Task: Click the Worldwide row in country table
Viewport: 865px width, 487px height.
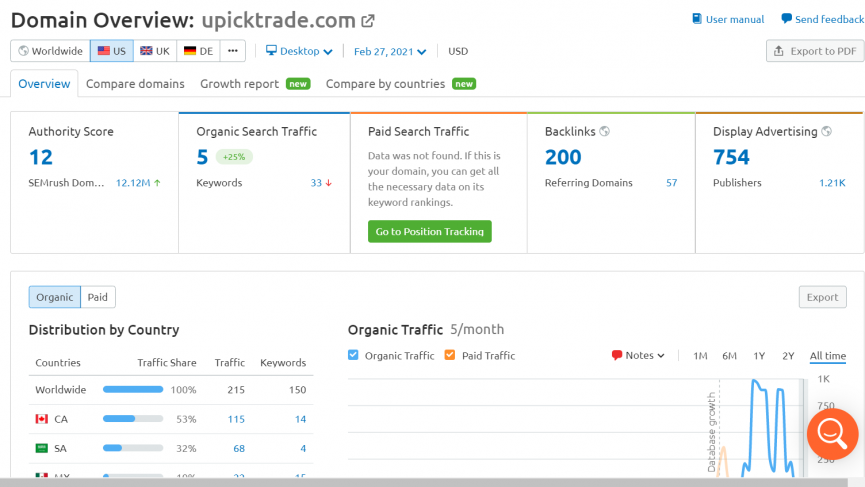Action: (x=171, y=390)
